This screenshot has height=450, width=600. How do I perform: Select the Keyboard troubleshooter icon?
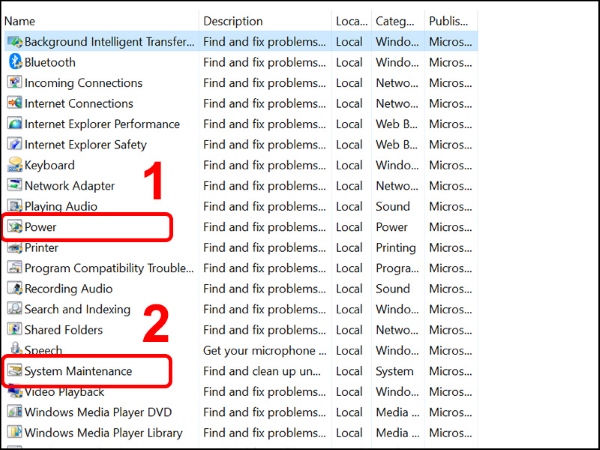[x=14, y=165]
